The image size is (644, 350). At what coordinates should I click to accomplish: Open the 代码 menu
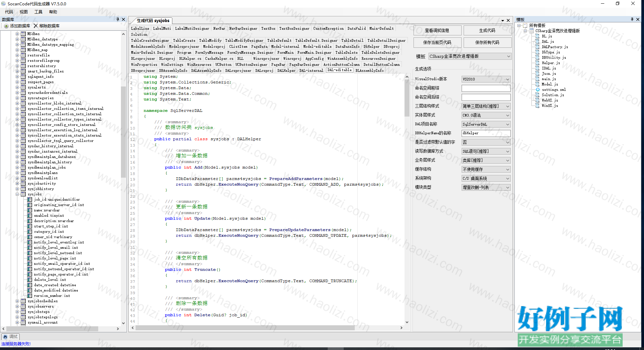9,12
